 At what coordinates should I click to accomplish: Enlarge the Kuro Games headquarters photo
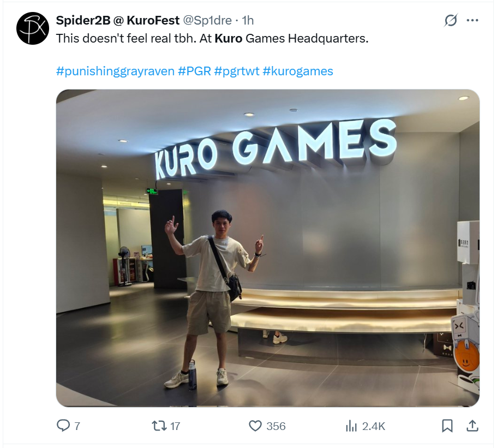click(x=268, y=248)
